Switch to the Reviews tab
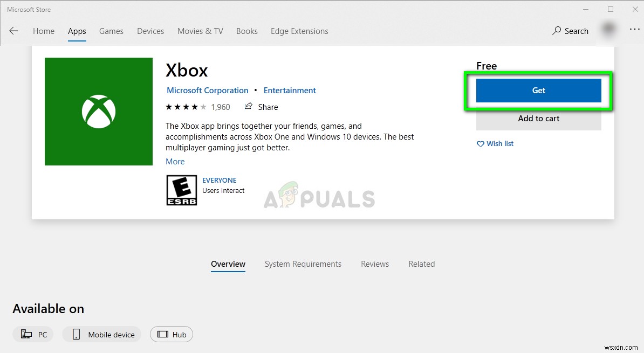Viewport: 644px width, 353px height. point(375,264)
